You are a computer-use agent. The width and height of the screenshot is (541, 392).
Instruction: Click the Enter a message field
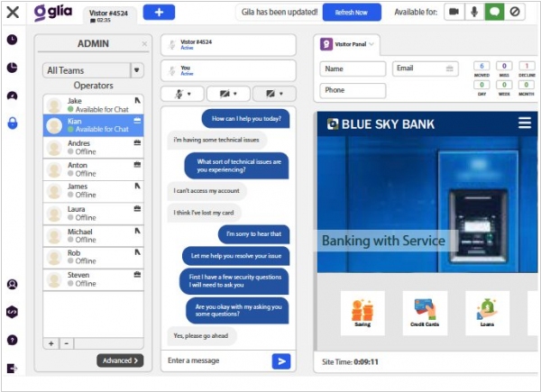pos(217,360)
